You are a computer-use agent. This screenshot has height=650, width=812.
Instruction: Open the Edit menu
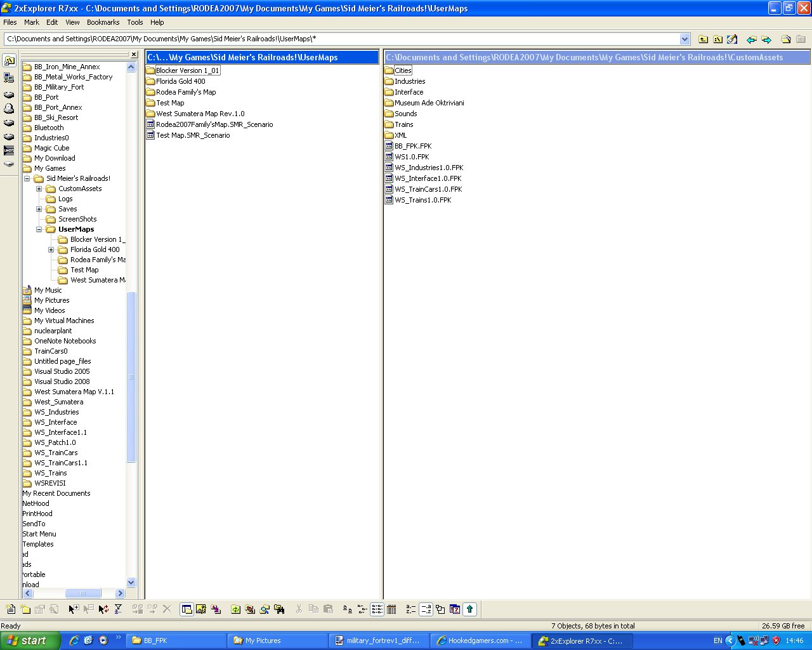pyautogui.click(x=52, y=22)
